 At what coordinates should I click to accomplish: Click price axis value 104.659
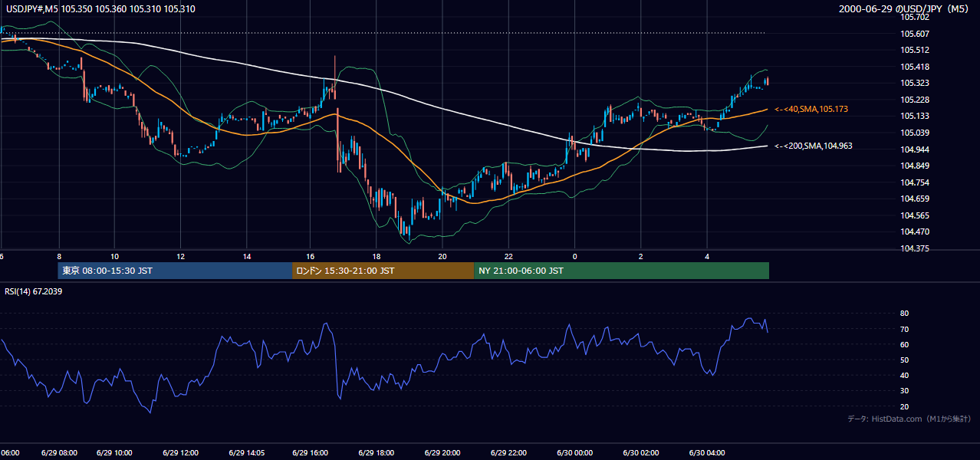914,199
